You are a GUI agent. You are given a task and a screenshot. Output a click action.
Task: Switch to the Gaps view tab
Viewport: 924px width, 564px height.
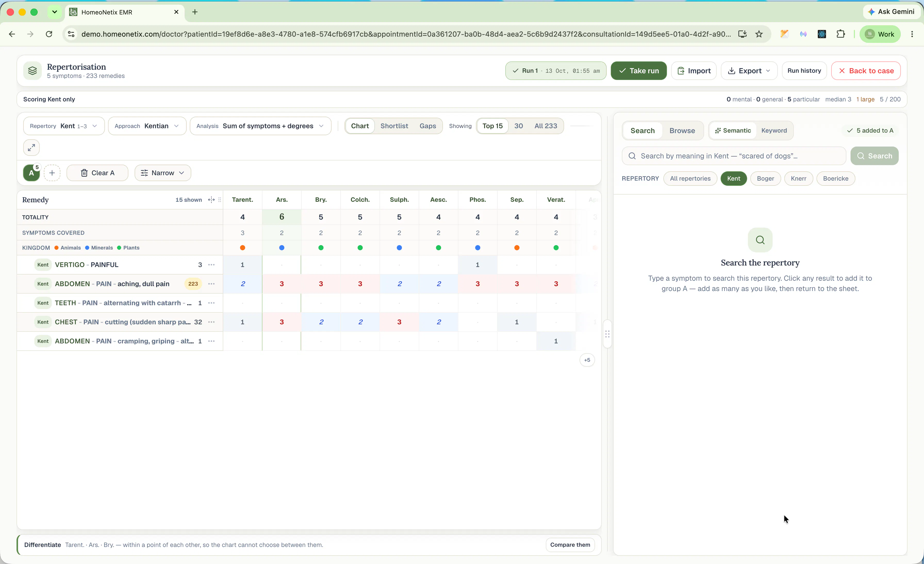tap(427, 126)
